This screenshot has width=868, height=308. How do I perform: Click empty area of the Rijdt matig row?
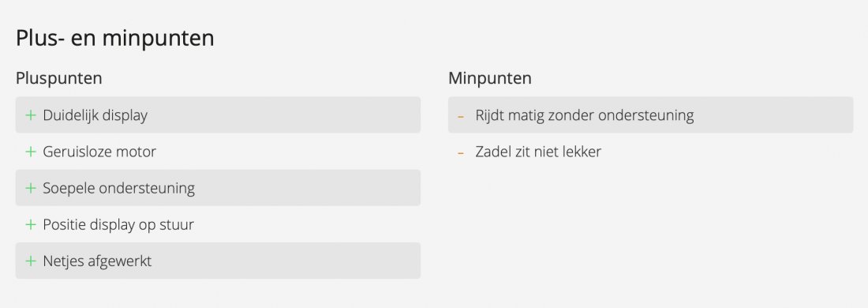pyautogui.click(x=773, y=115)
